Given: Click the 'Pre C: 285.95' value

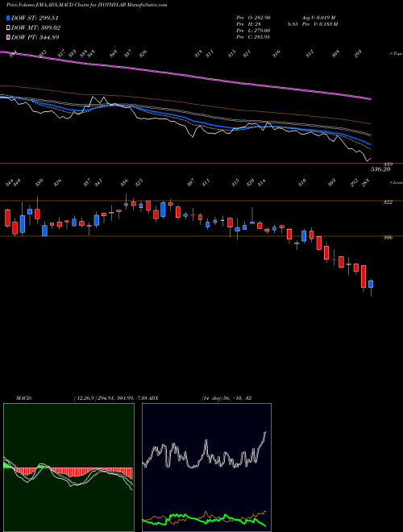Looking at the screenshot, I should [x=253, y=36].
